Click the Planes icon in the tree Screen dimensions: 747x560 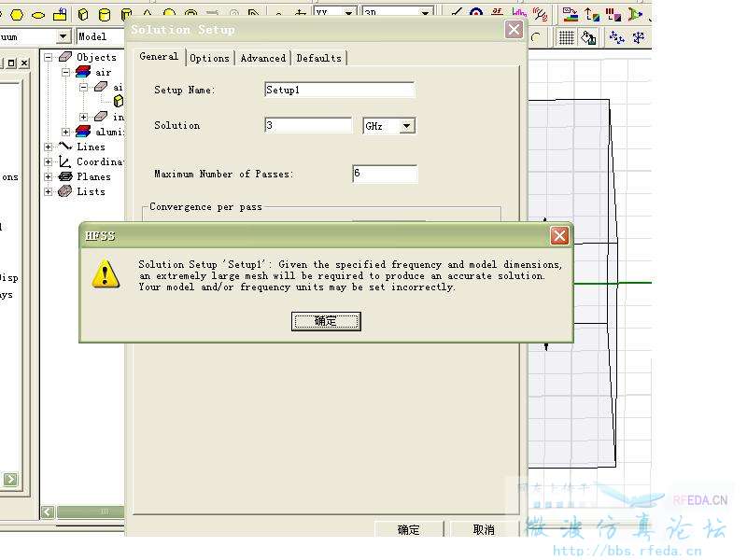click(x=64, y=176)
